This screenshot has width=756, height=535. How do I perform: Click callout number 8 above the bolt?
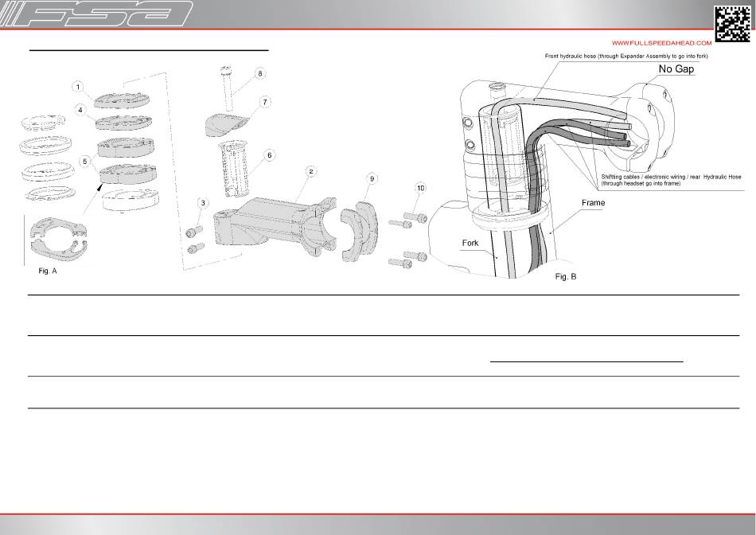(x=260, y=74)
